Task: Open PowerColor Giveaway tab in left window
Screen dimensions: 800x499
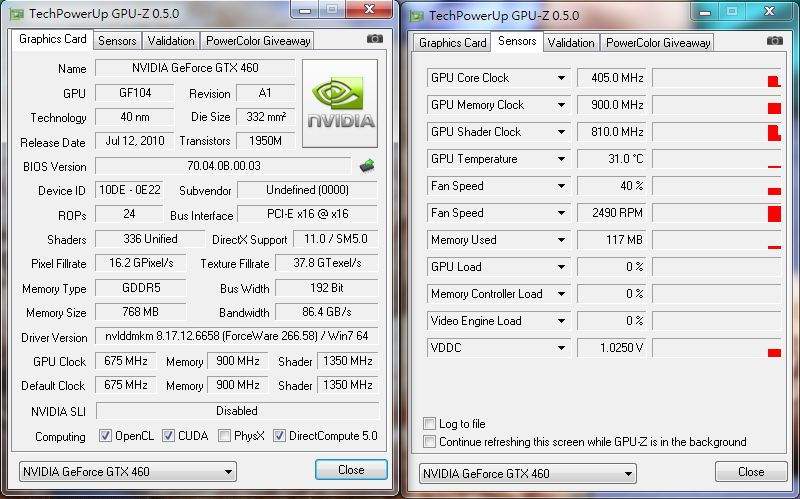Action: tap(258, 41)
